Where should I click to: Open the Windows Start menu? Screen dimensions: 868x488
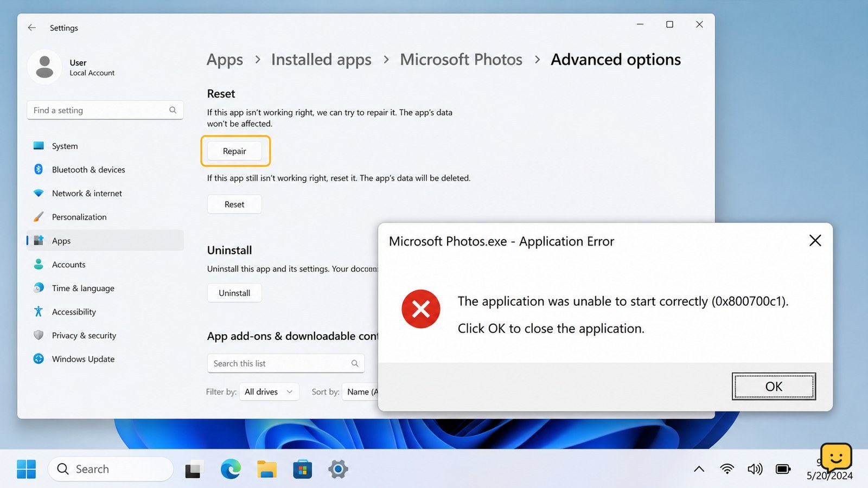(x=26, y=469)
